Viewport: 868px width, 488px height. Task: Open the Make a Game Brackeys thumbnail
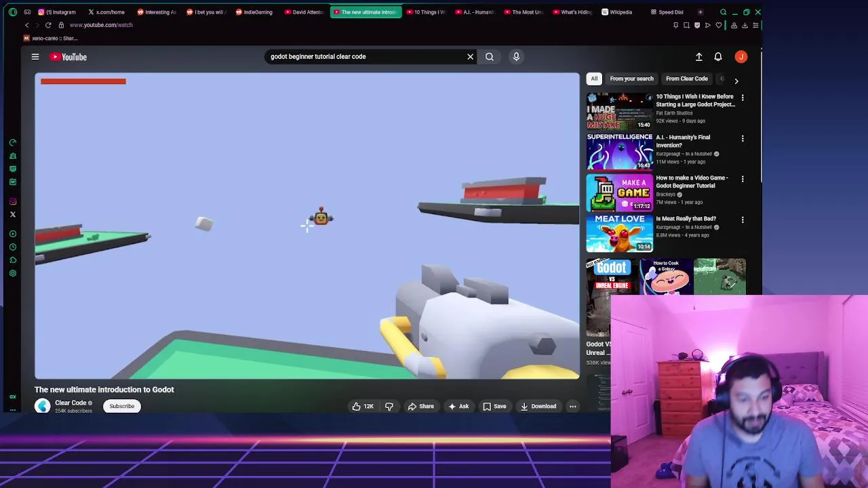[x=619, y=192]
